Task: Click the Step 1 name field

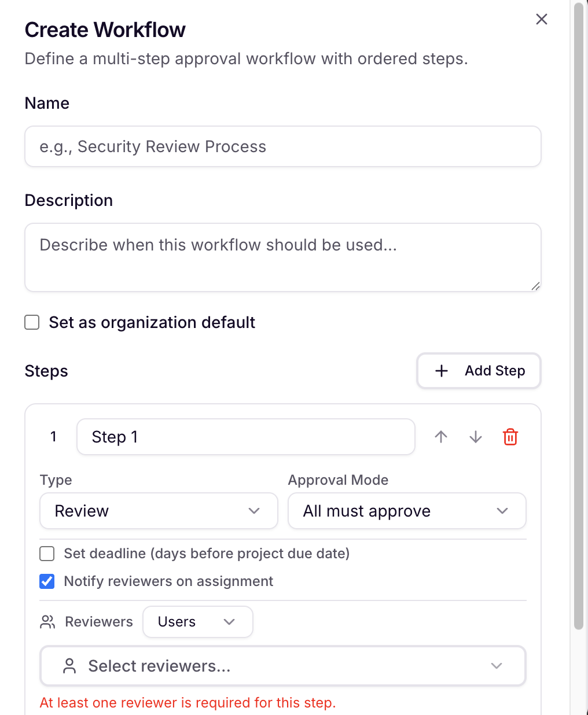Action: tap(246, 437)
